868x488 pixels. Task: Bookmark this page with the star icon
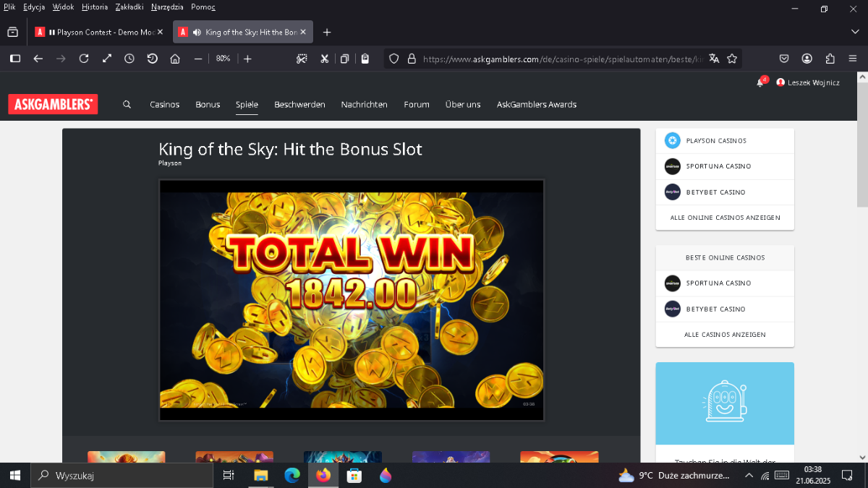tap(732, 59)
